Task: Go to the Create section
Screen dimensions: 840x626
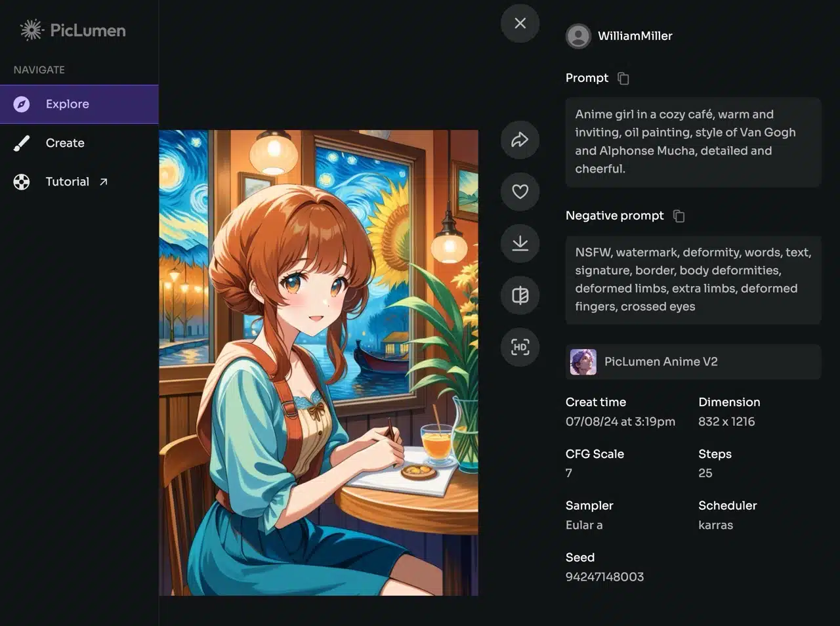Action: pos(65,143)
